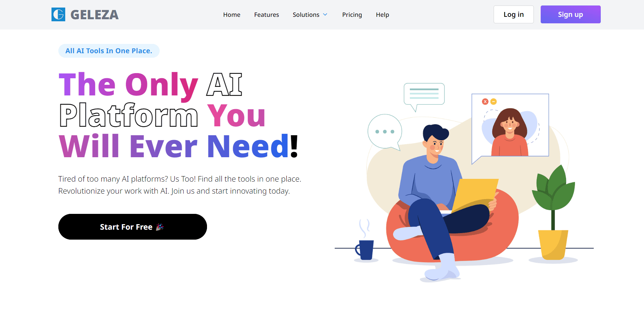
Task: Go to the Features page
Action: pyautogui.click(x=266, y=15)
